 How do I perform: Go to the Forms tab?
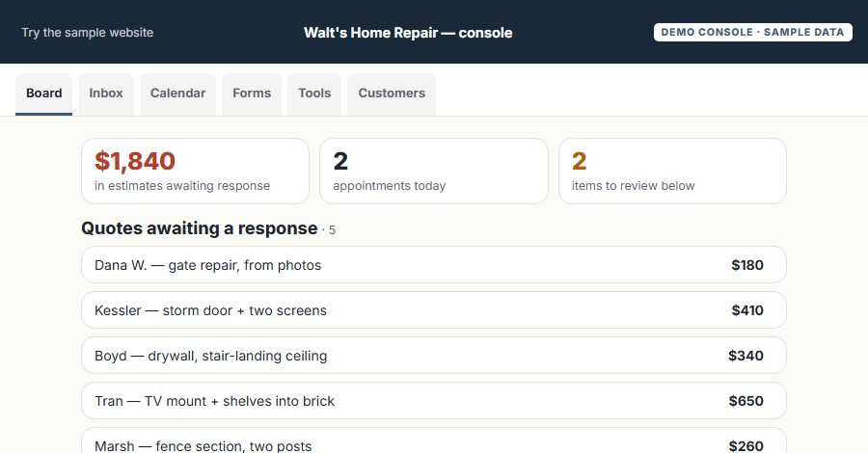[x=252, y=94]
